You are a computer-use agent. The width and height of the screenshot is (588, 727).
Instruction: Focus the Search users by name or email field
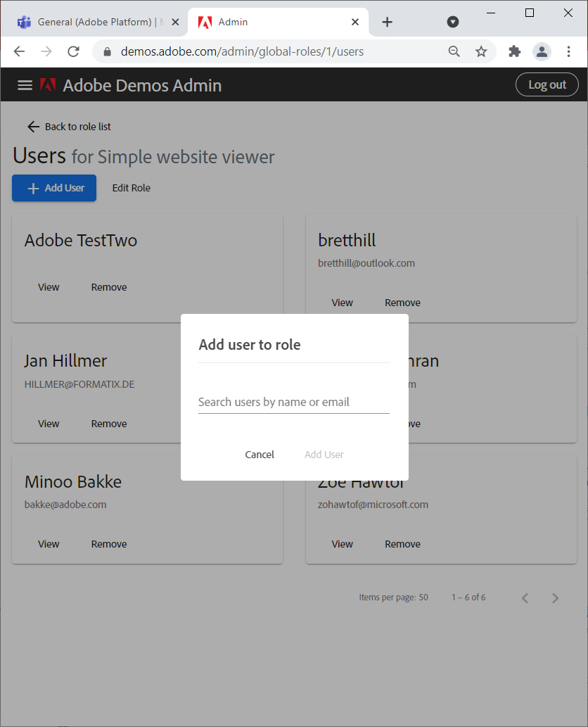(294, 402)
